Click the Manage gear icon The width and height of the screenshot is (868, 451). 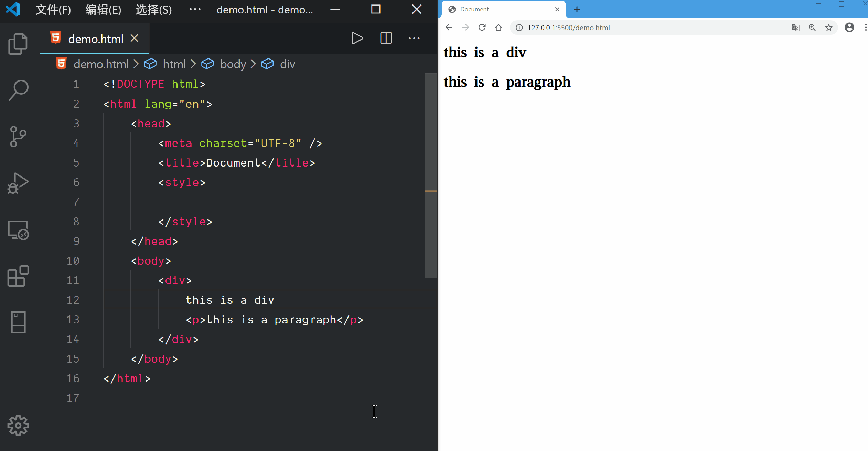click(x=18, y=426)
